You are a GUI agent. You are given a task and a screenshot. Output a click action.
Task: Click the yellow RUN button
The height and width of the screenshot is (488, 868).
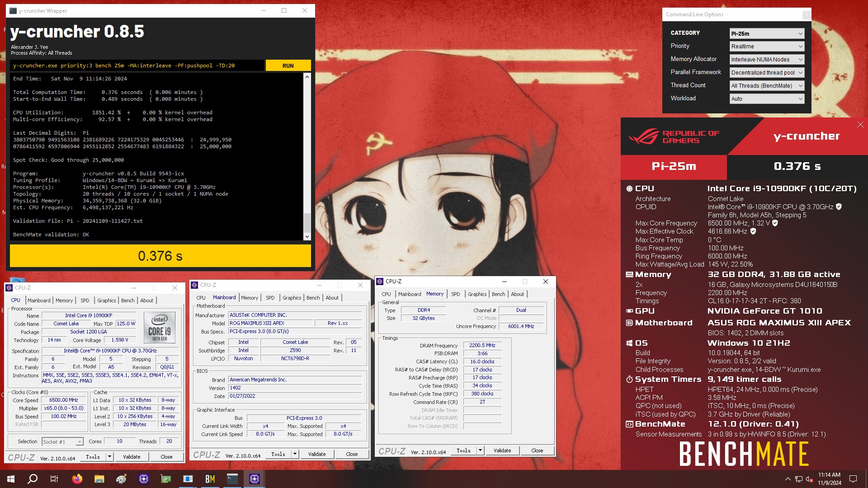[288, 66]
